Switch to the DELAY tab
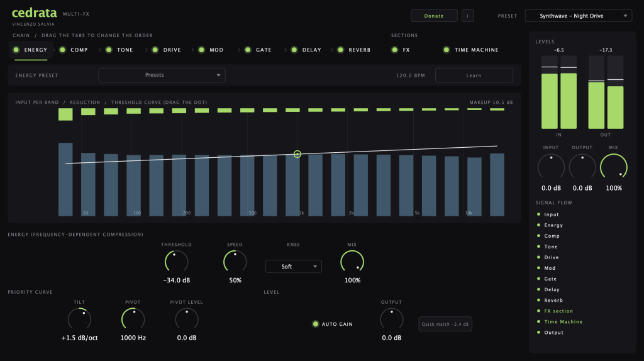Image resolution: width=644 pixels, height=361 pixels. pyautogui.click(x=312, y=50)
